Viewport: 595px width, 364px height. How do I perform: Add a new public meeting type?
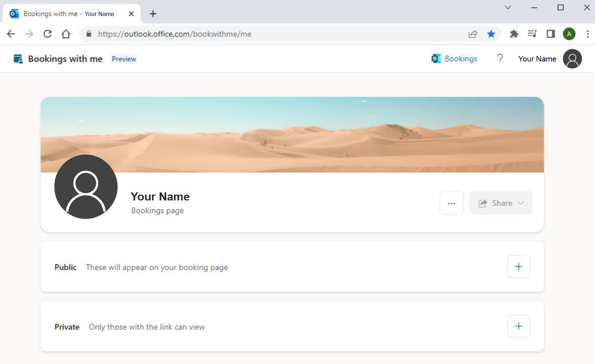(518, 267)
